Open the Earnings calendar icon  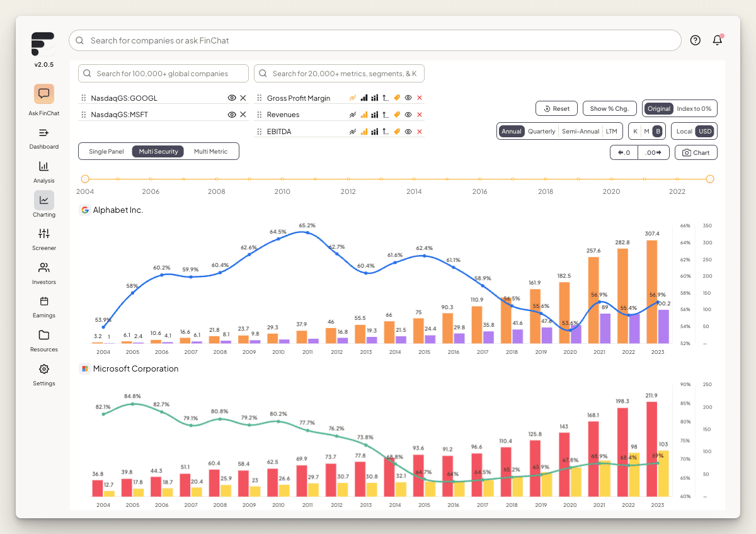[43, 301]
